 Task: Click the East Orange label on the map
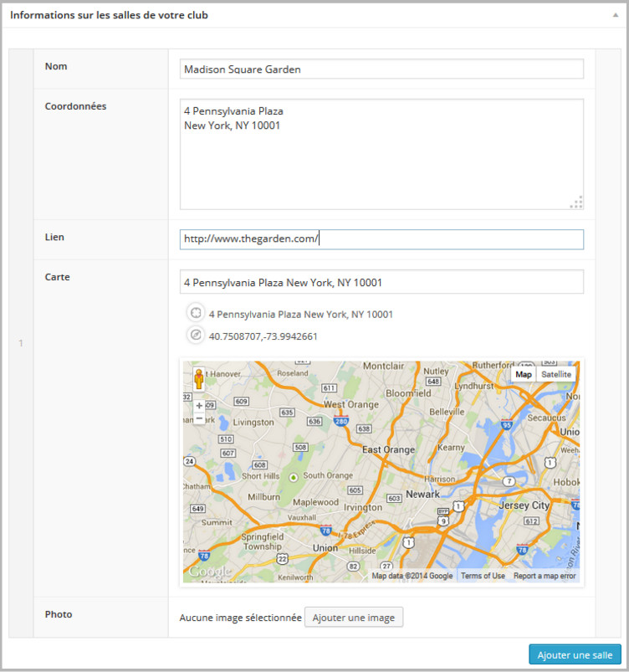(388, 449)
